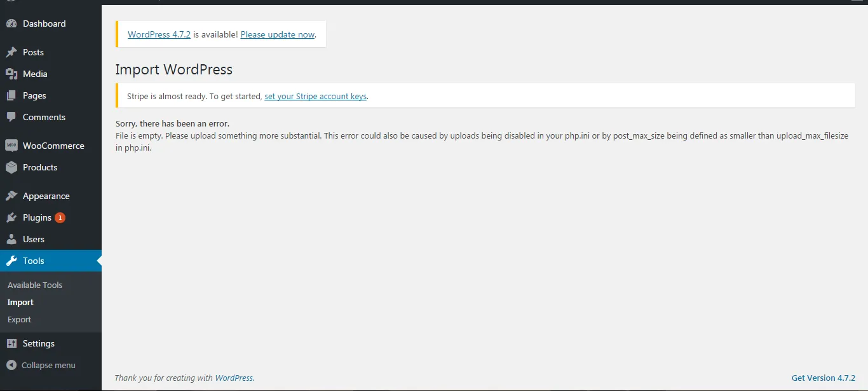Image resolution: width=868 pixels, height=391 pixels.
Task: Select the Posts pin icon
Action: point(12,51)
